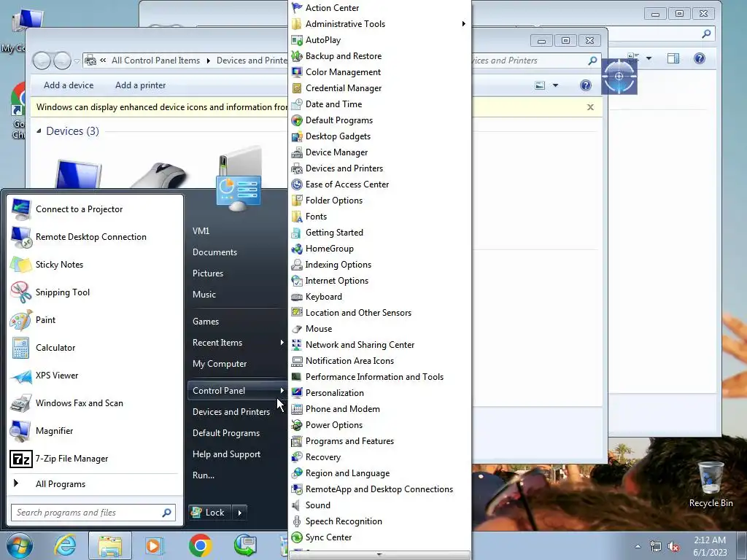Viewport: 747px width, 560px height.
Task: Open the Recycle Bin on desktop
Action: 711,485
